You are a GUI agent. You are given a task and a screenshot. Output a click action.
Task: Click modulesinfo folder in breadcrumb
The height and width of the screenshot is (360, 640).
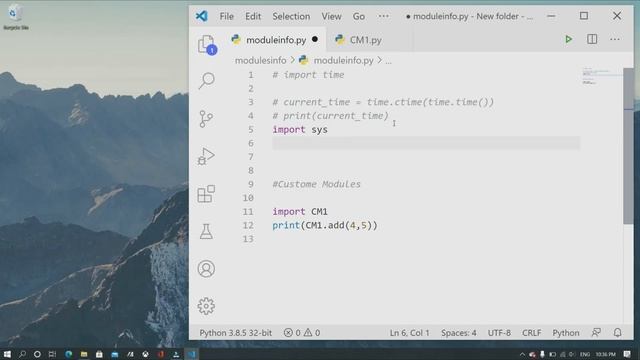coord(260,60)
